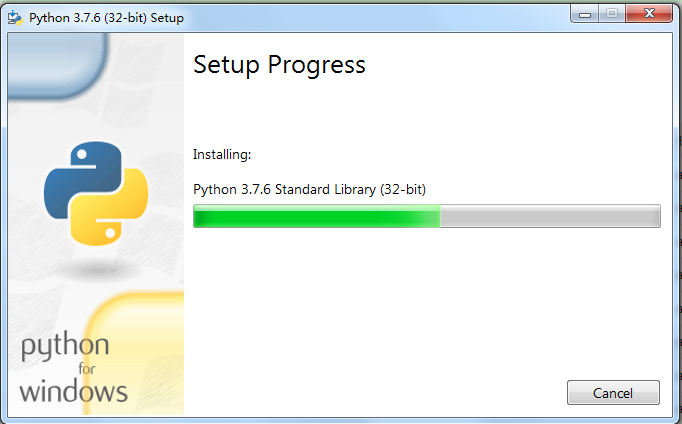
Task: Click the "Setup Progress" heading
Action: click(x=279, y=65)
